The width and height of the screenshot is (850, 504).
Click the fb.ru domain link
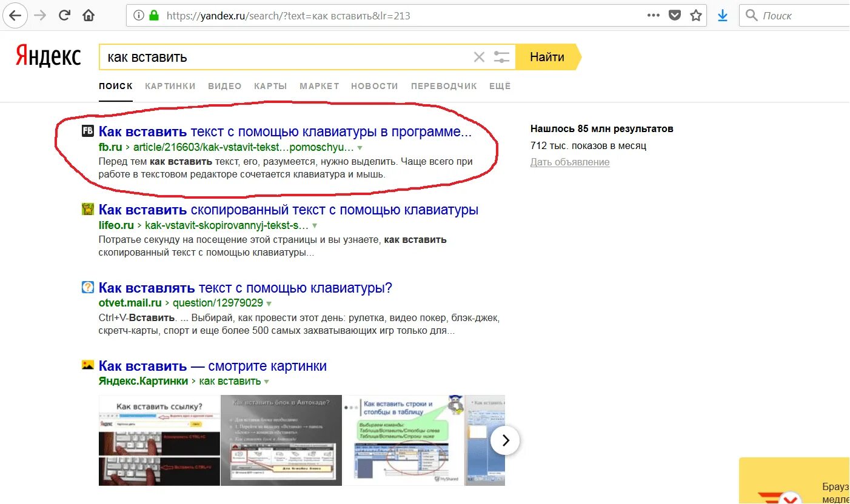[x=110, y=147]
